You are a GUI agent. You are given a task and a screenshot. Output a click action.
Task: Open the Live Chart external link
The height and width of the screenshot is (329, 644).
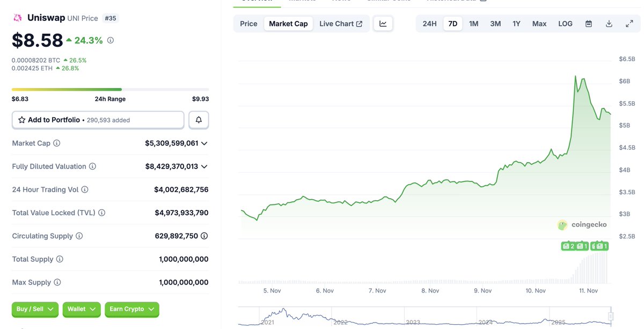[341, 24]
